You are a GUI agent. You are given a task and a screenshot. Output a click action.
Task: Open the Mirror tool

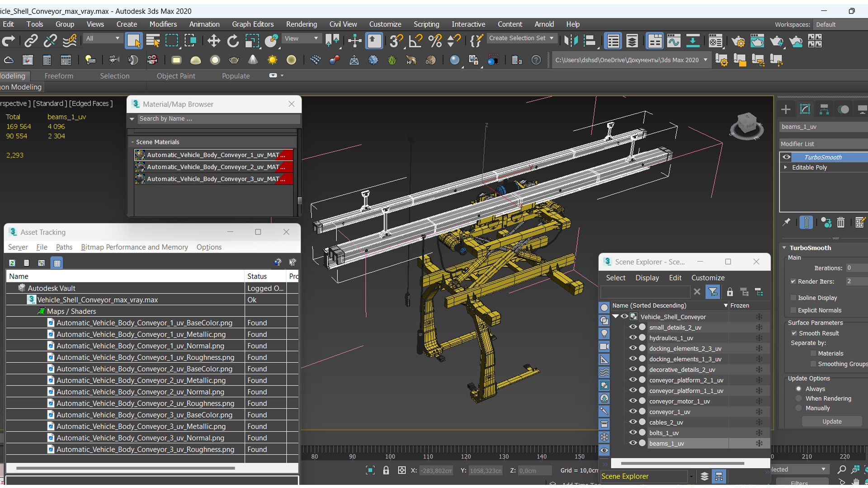click(571, 41)
